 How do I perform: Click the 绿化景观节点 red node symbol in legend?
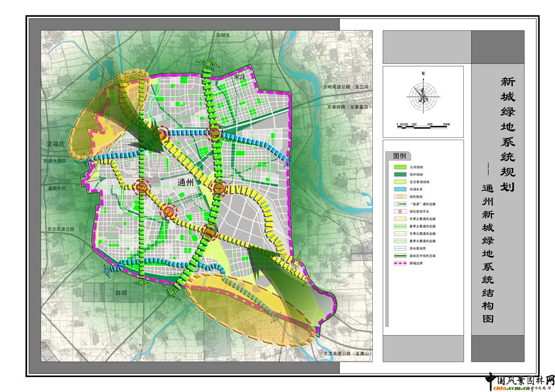pyautogui.click(x=401, y=211)
